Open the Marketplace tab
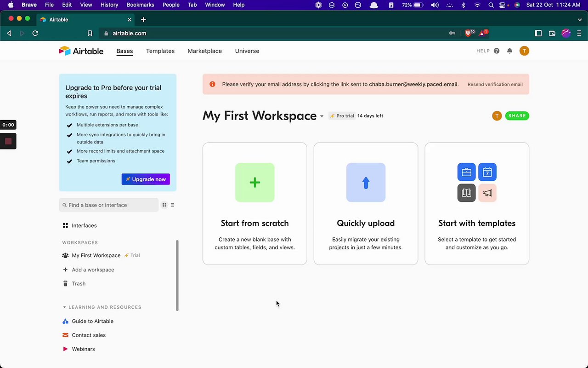Screen dimensions: 588x368 coord(205,51)
